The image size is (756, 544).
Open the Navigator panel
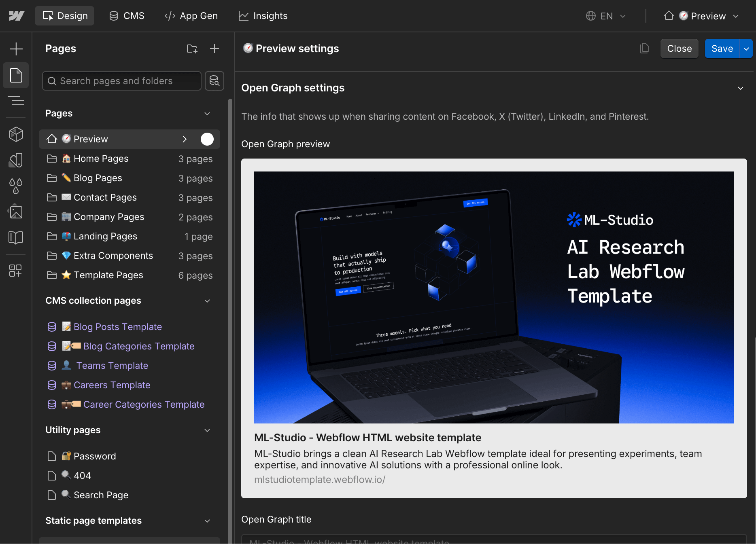pos(16,101)
